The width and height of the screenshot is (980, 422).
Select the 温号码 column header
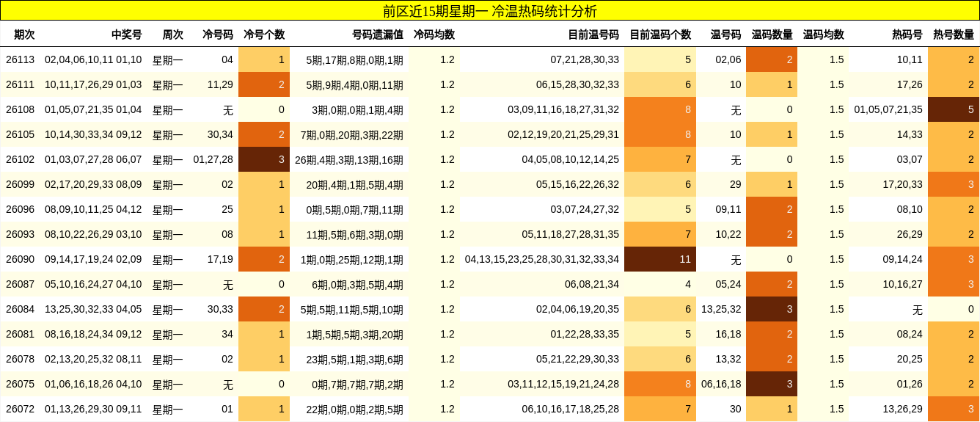tap(725, 34)
